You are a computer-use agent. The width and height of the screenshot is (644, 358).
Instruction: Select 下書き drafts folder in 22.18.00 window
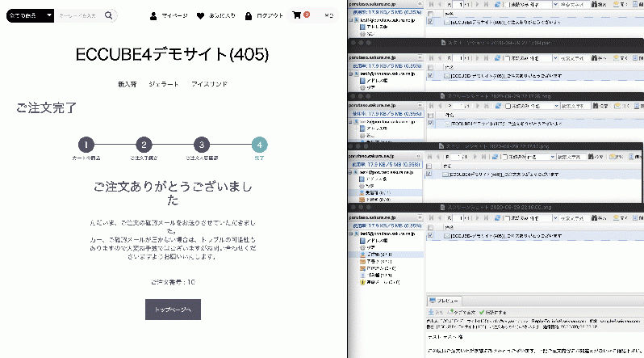pos(375,261)
